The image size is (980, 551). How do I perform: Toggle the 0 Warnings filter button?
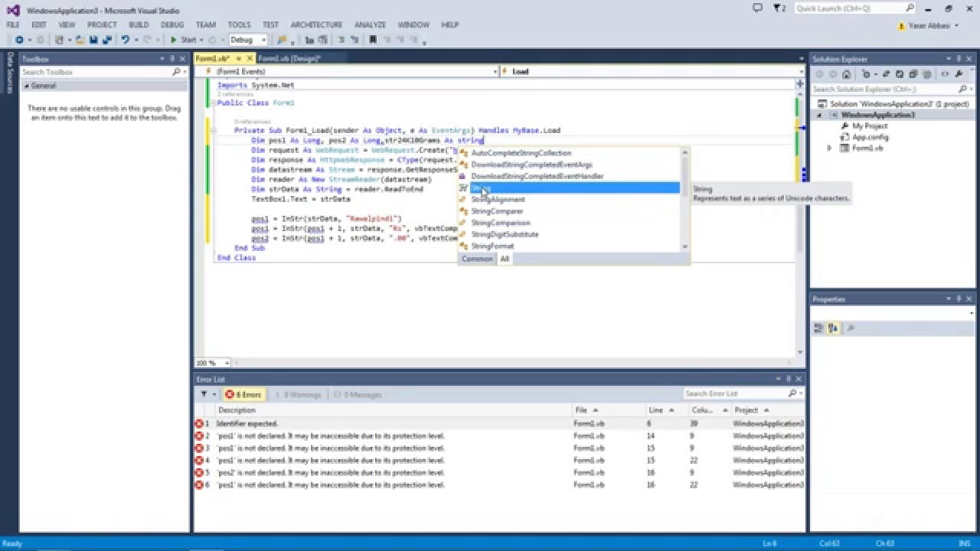297,395
